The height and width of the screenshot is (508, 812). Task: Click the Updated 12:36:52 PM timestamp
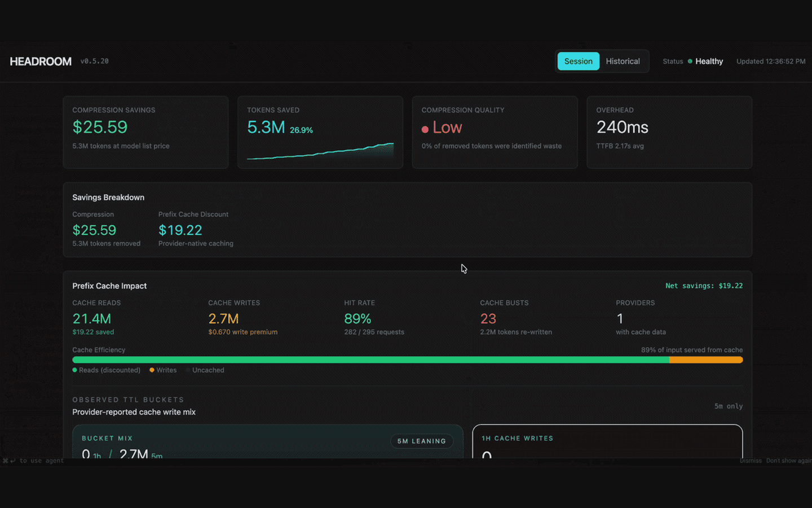[x=771, y=61]
